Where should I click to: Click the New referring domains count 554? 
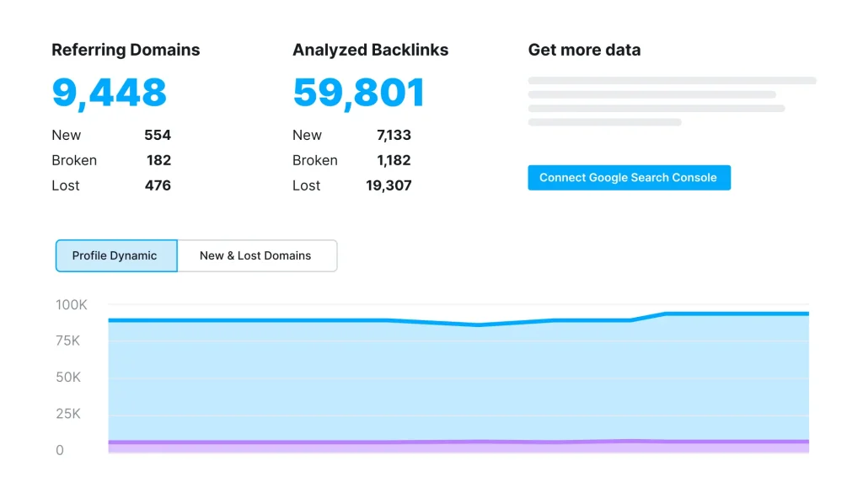(x=159, y=135)
